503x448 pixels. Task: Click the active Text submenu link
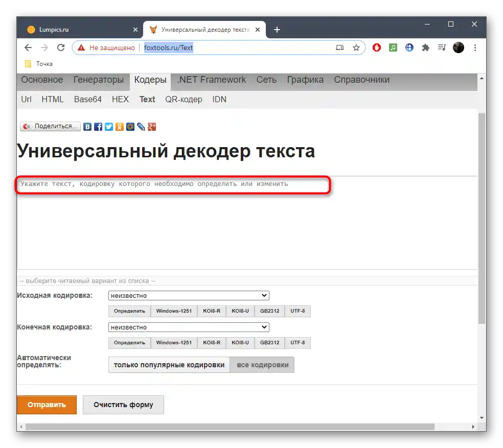(x=147, y=100)
